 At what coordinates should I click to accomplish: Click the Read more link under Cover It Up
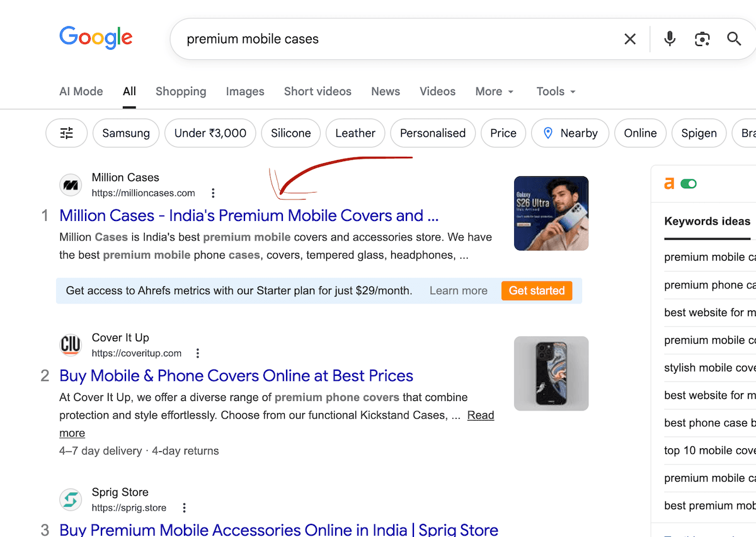480,415
